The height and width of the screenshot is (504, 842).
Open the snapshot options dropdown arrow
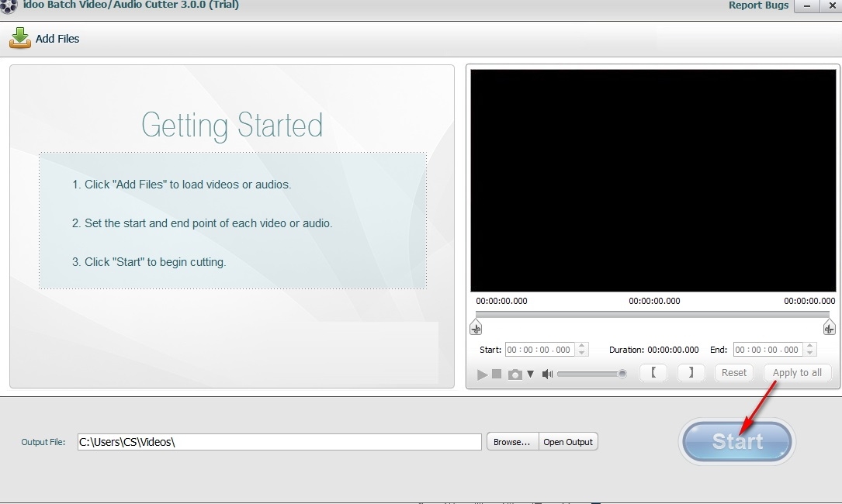pyautogui.click(x=531, y=374)
